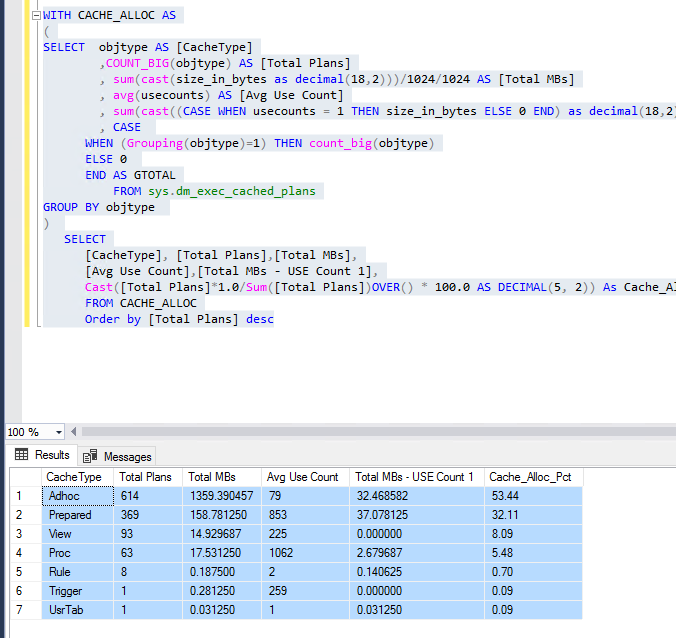Click the Messages tab icon
The width and height of the screenshot is (676, 638).
pos(90,456)
